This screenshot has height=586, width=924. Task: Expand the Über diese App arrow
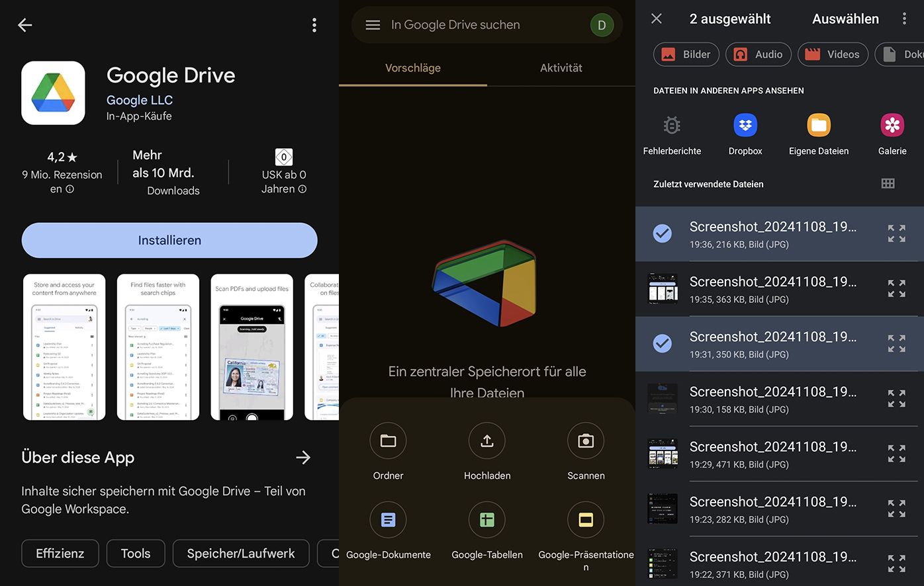[303, 458]
